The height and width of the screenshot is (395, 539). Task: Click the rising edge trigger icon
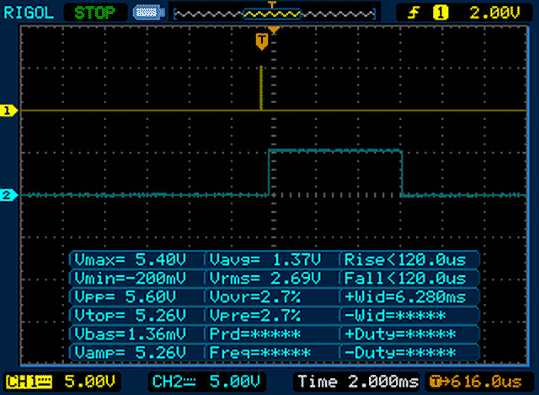pos(414,13)
